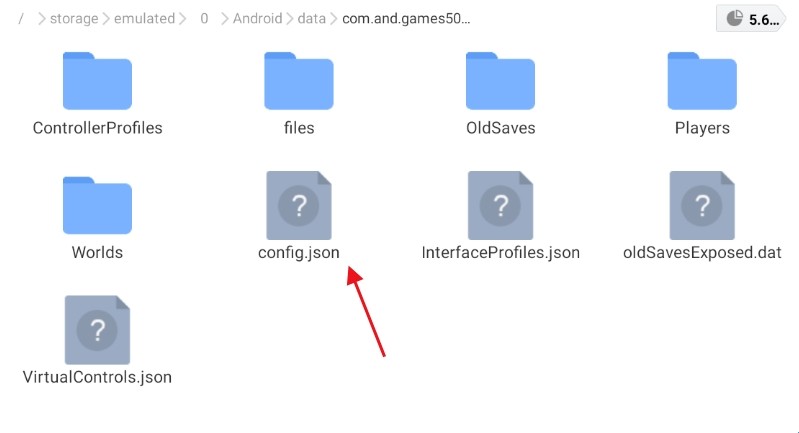Navigate to Android in the breadcrumb
This screenshot has height=433, width=799.
point(257,19)
